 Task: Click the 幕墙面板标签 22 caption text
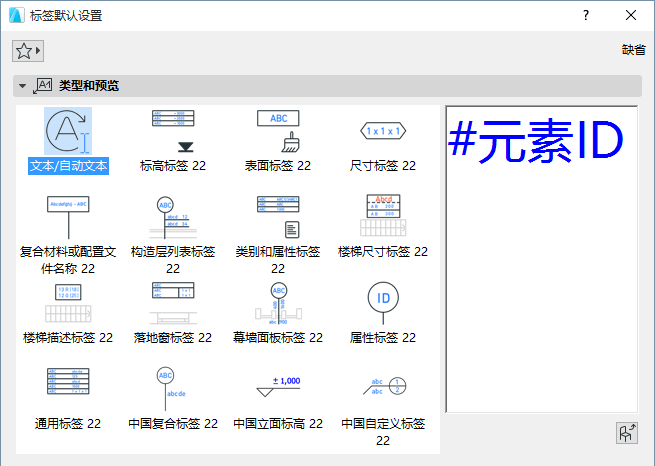pyautogui.click(x=278, y=338)
